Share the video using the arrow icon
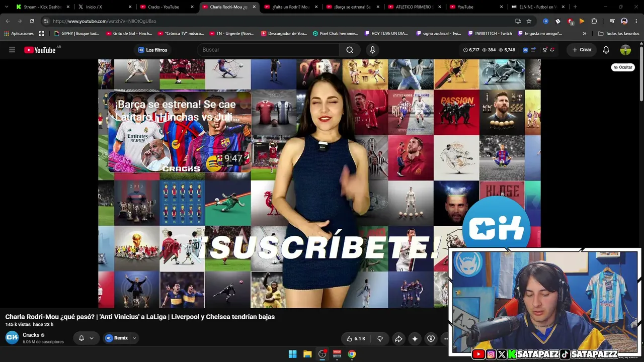This screenshot has height=362, width=644. [398, 339]
